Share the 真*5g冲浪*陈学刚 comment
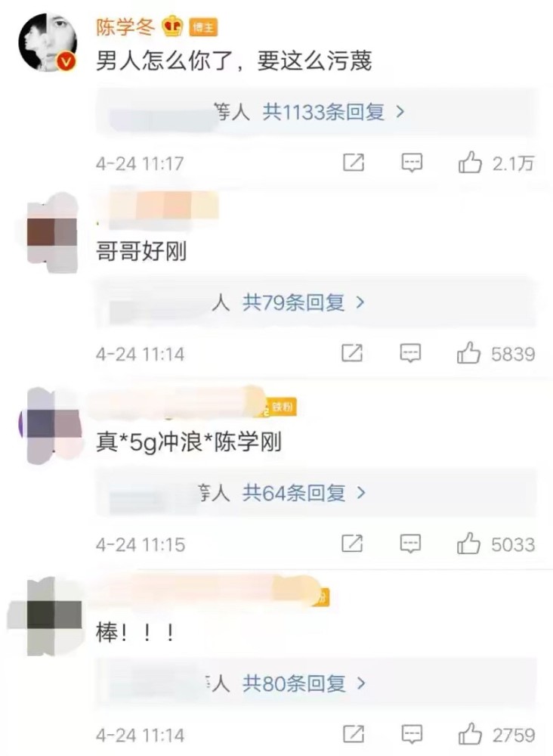This screenshot has height=756, width=553. (352, 544)
